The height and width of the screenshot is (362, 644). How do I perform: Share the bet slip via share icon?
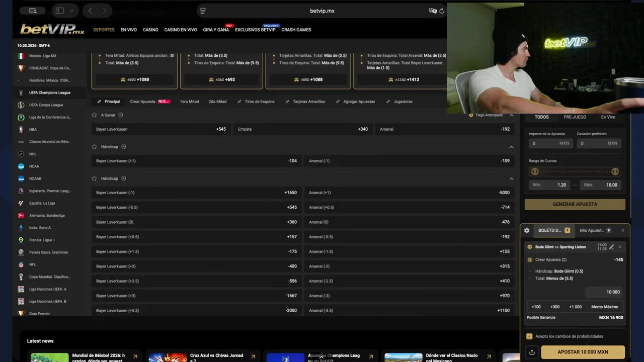(x=532, y=352)
